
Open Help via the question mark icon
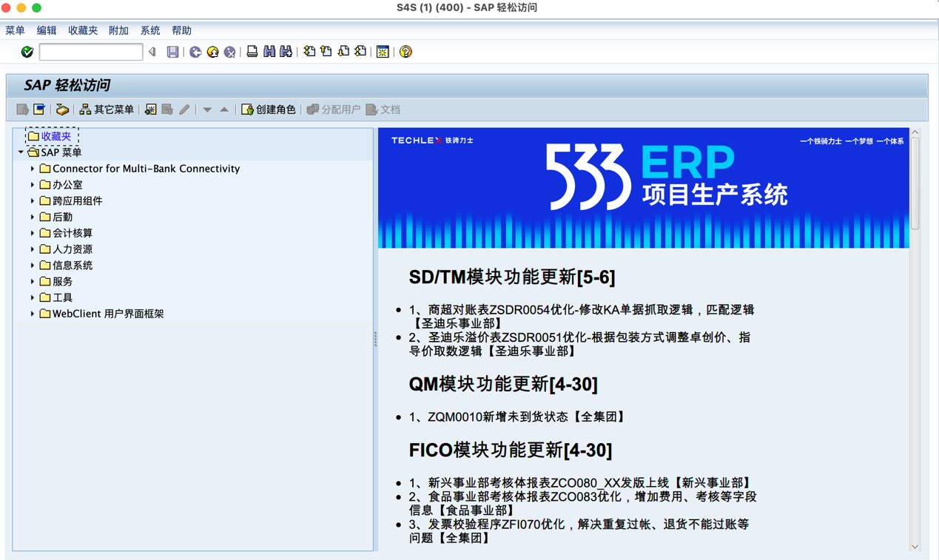coord(405,52)
